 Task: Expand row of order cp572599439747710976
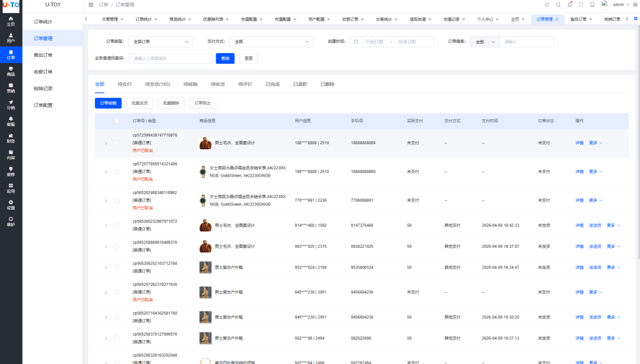pos(106,143)
